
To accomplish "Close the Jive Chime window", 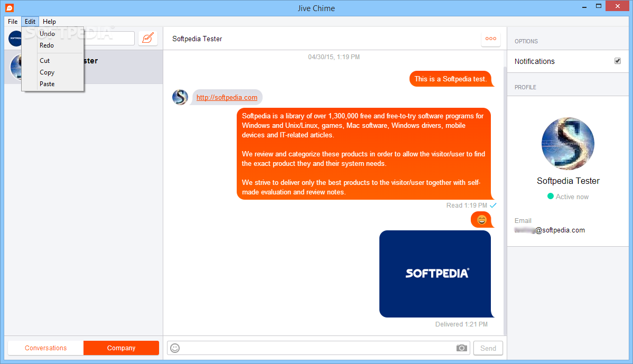I will (x=618, y=6).
